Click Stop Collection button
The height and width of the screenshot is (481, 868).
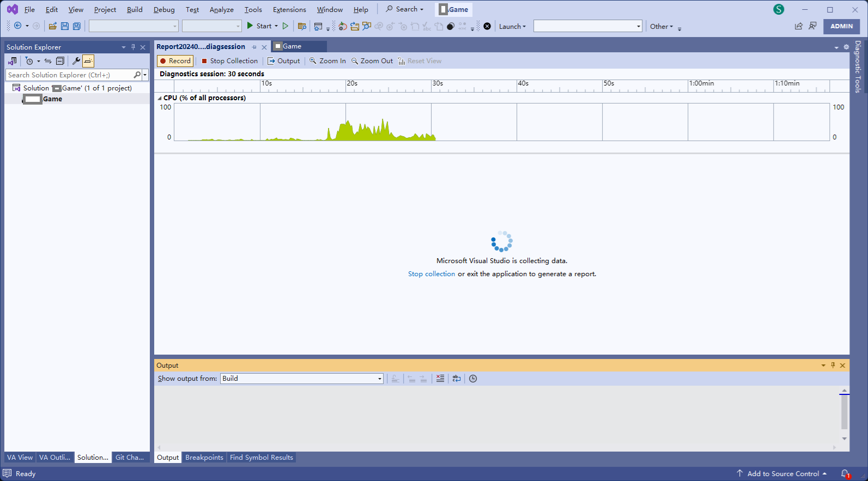(x=229, y=61)
